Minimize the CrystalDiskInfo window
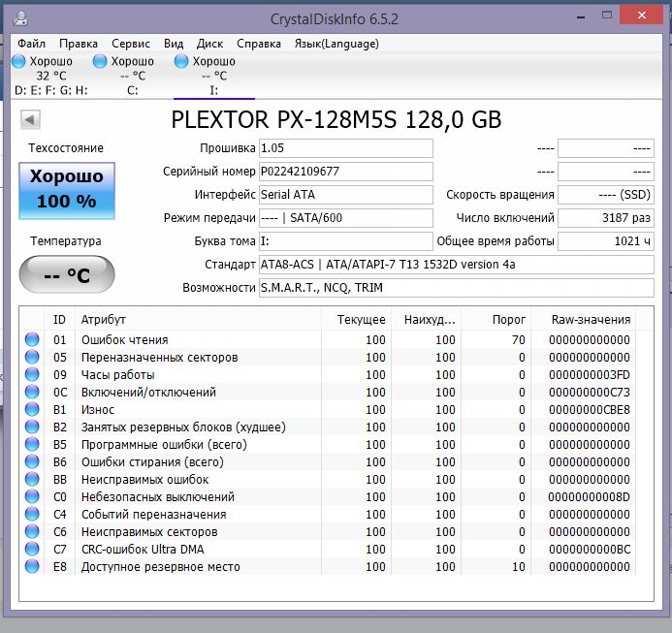 coord(581,17)
